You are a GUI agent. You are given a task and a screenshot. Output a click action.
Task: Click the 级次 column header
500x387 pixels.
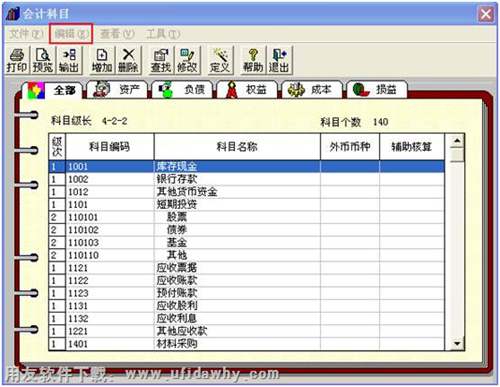pos(57,147)
